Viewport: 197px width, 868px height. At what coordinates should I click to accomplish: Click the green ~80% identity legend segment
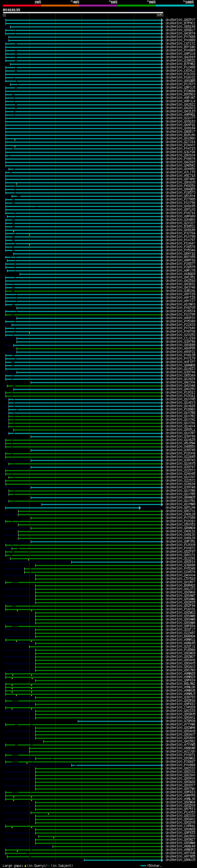pos(137,6)
